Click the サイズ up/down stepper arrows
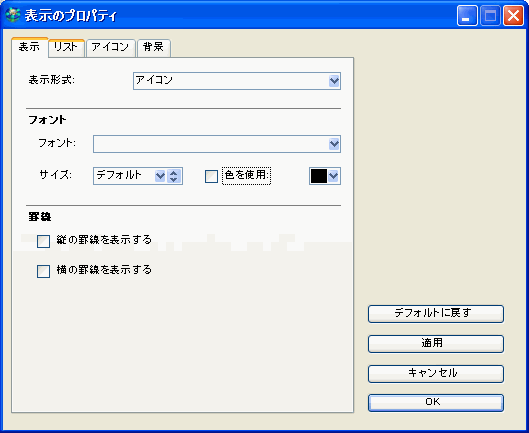The image size is (529, 433). 174,176
